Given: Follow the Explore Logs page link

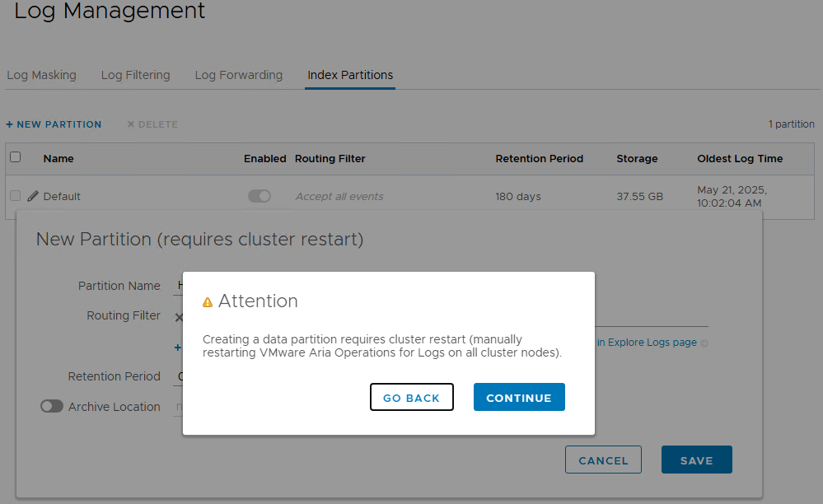Looking at the screenshot, I should point(652,343).
